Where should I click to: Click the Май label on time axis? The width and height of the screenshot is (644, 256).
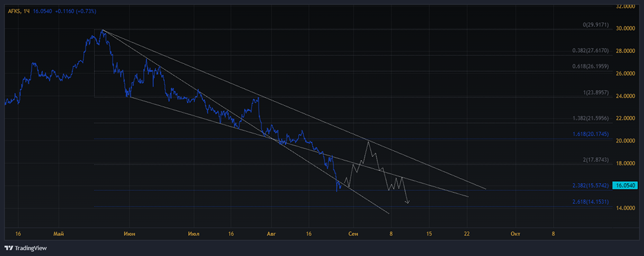58,234
